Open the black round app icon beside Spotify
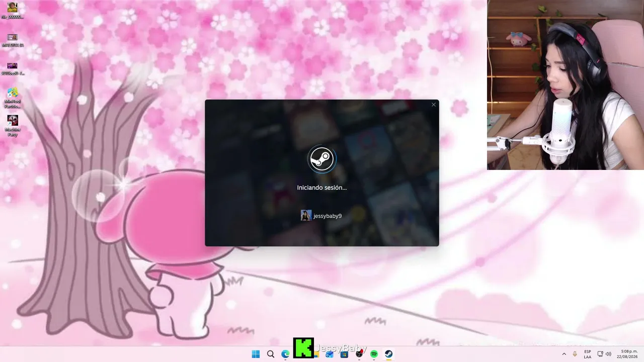 click(359, 354)
